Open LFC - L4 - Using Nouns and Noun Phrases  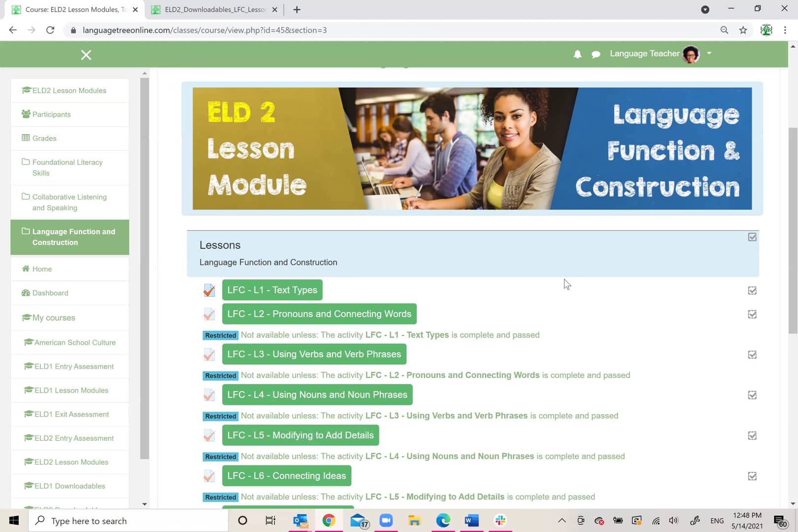coord(317,395)
